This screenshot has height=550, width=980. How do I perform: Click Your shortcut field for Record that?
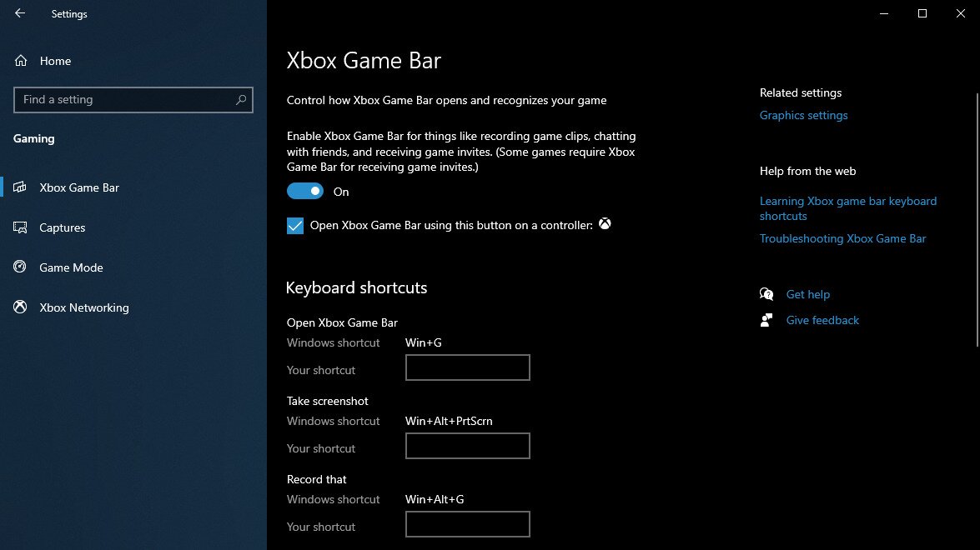tap(468, 524)
